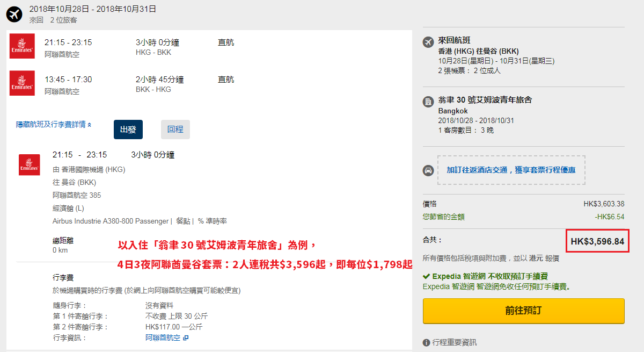Click the 來回航班 summary heading

(455, 40)
